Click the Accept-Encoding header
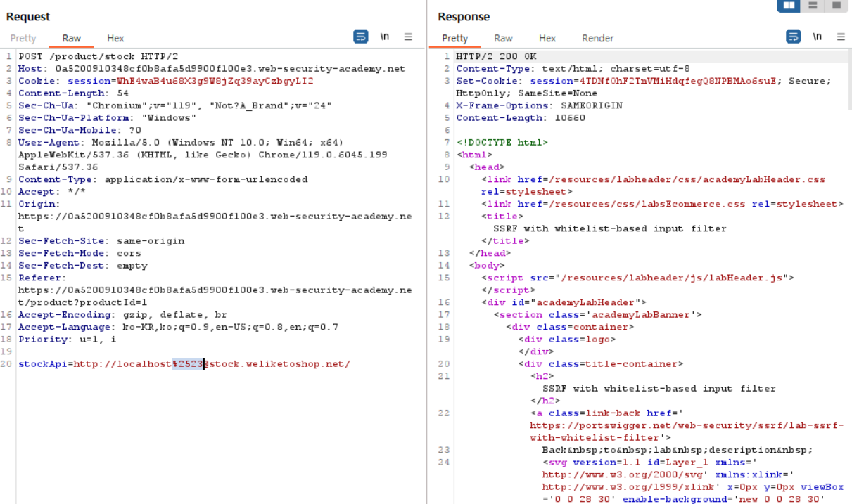 [123, 315]
